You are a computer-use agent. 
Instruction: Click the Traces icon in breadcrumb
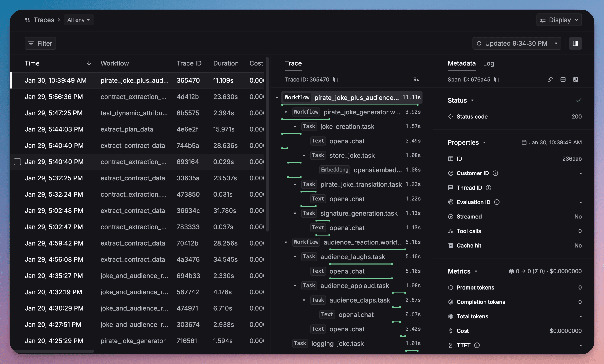coord(27,20)
